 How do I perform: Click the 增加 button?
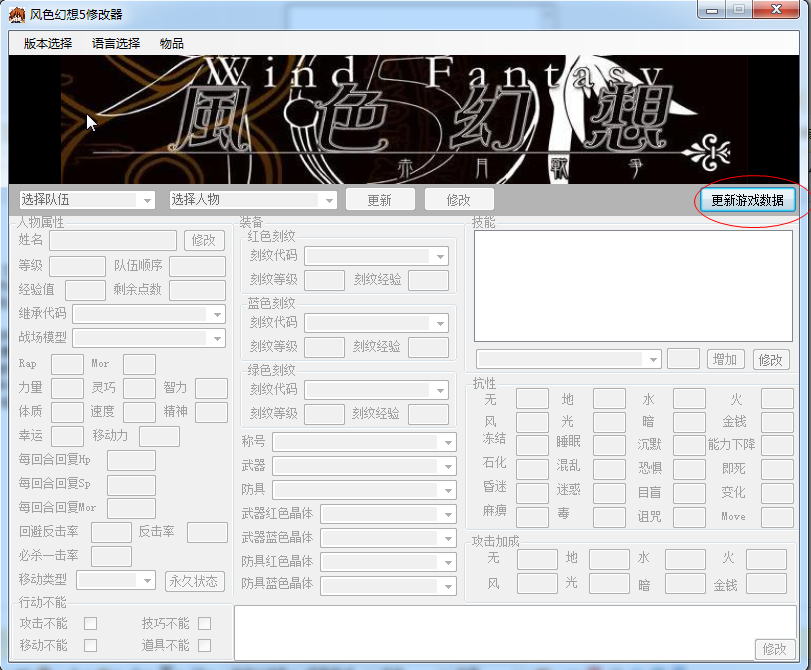tap(726, 359)
